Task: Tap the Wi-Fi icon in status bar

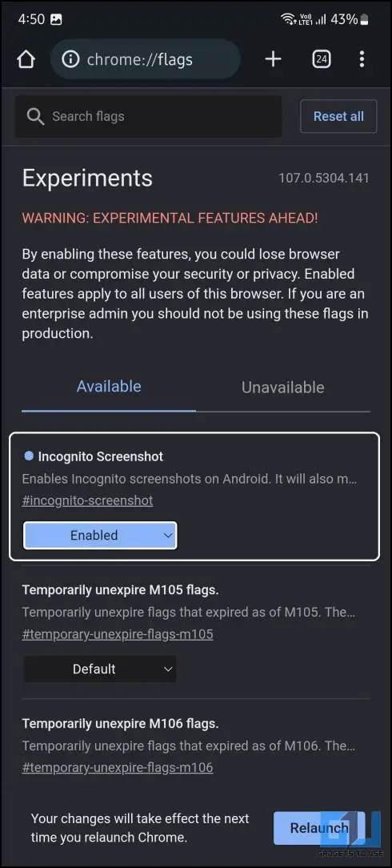Action: (288, 19)
